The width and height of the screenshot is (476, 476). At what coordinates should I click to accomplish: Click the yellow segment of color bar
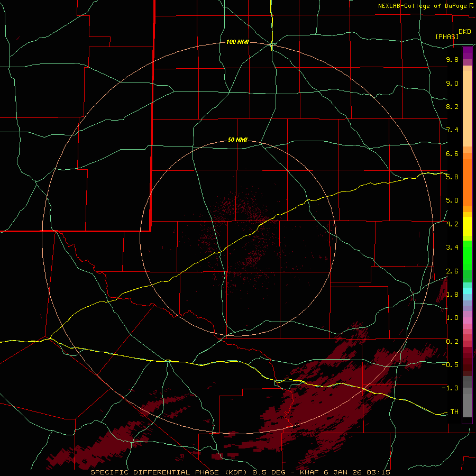pyautogui.click(x=467, y=226)
